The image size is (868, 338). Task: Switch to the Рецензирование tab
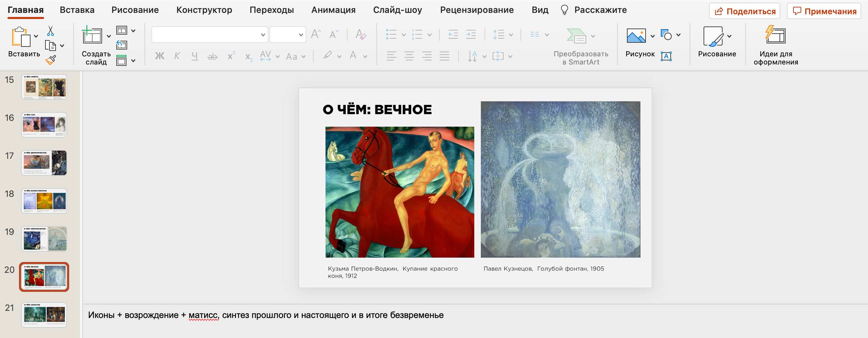pyautogui.click(x=477, y=10)
